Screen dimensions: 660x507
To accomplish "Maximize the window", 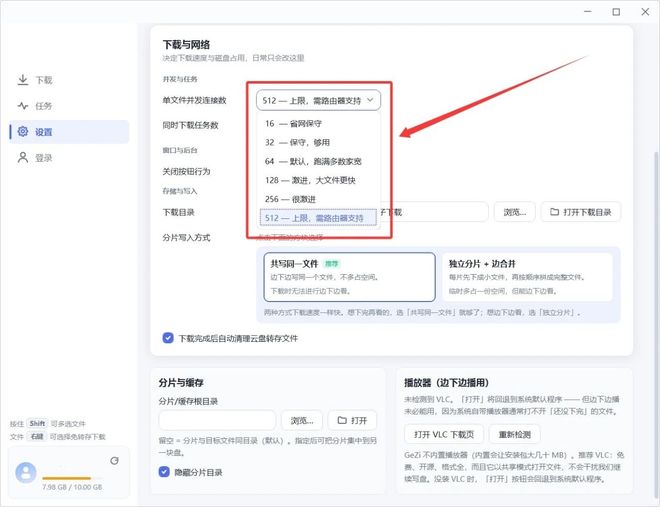I will [616, 12].
